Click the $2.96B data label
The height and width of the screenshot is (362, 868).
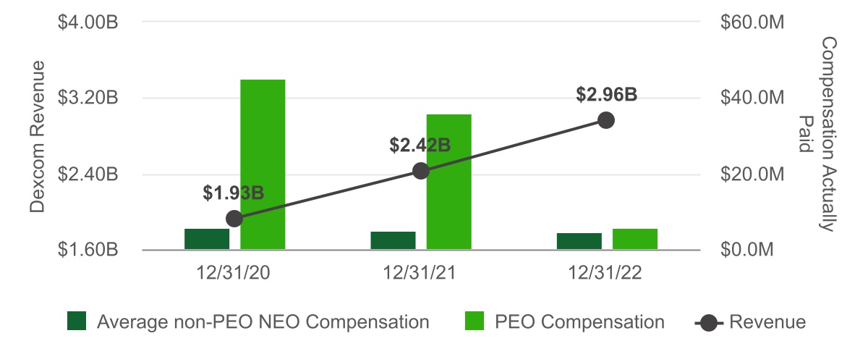(x=606, y=95)
